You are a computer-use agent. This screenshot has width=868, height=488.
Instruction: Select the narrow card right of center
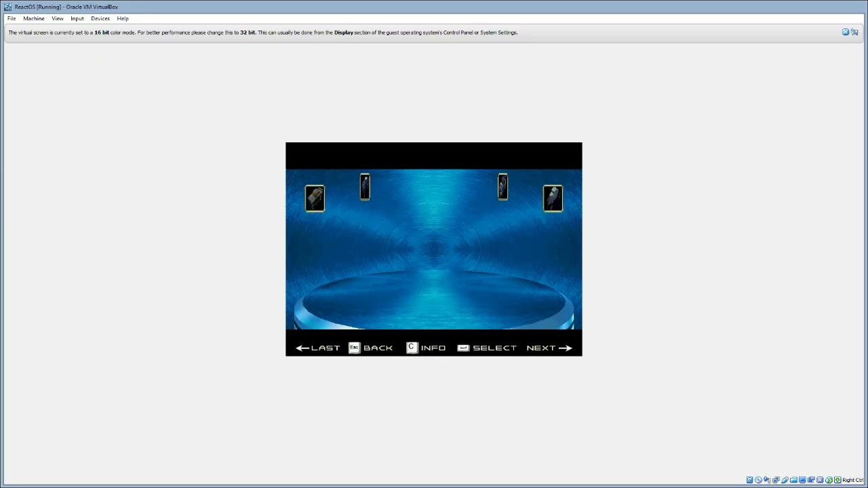click(x=502, y=187)
